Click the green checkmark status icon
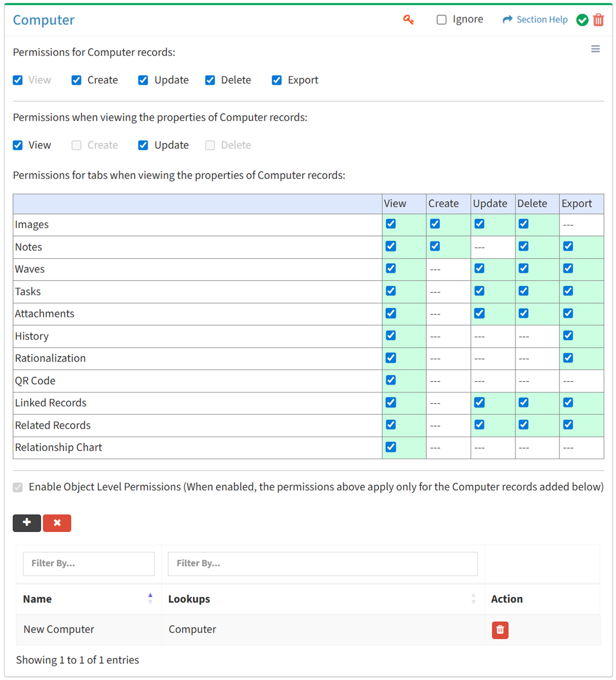The height and width of the screenshot is (680, 616). point(582,20)
